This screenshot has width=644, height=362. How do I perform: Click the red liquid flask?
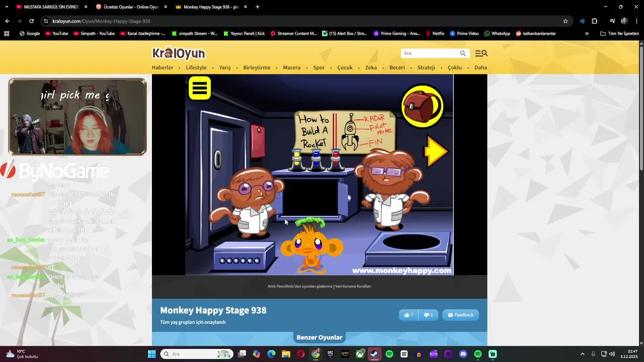[x=336, y=160]
